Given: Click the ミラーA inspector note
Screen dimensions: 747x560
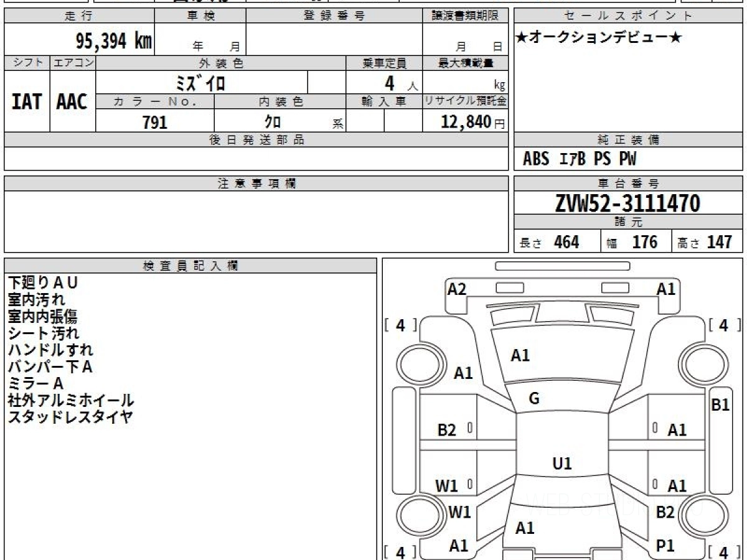Looking at the screenshot, I should 35,383.
